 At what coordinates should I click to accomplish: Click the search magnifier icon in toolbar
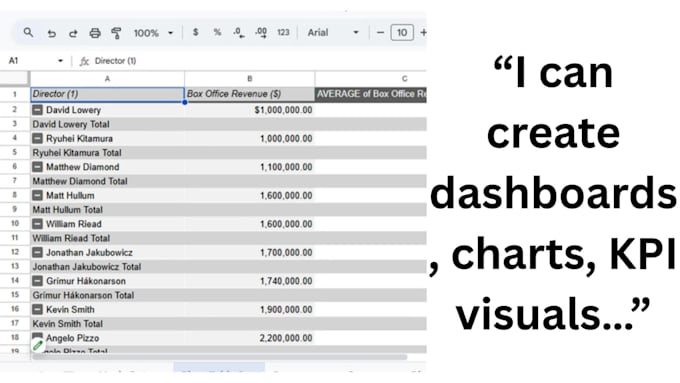pyautogui.click(x=28, y=33)
